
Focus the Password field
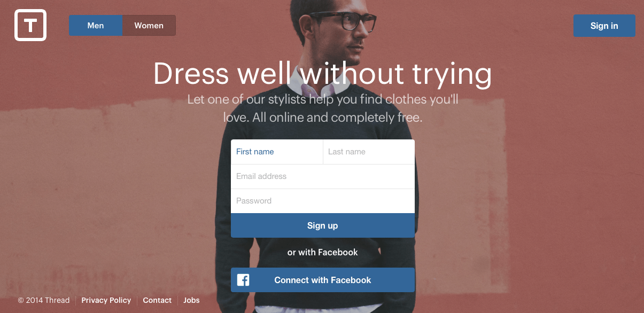[x=323, y=201]
